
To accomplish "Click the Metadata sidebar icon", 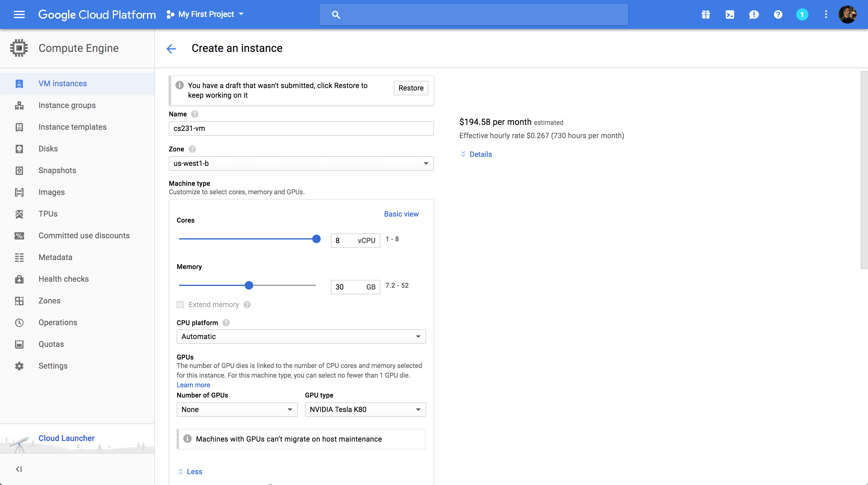I will tap(19, 258).
